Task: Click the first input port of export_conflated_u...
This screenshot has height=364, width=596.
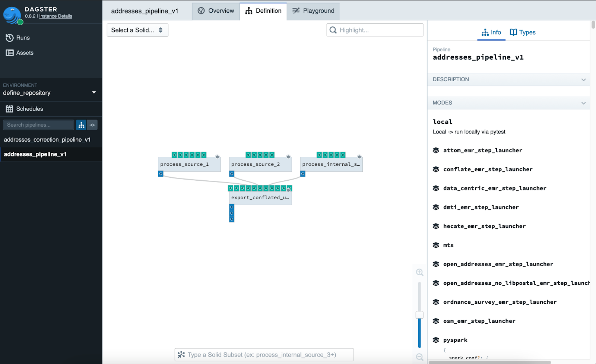Action: [x=231, y=188]
